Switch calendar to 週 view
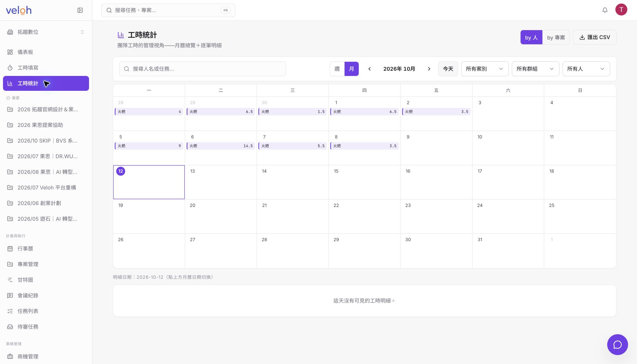The image size is (637, 364). pos(337,69)
